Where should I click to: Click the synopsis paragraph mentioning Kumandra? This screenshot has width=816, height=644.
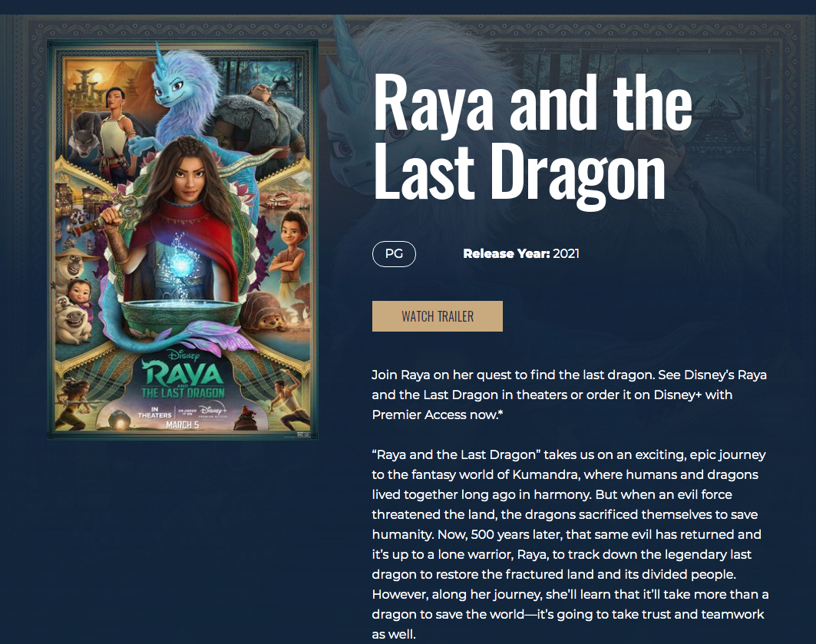(x=570, y=544)
